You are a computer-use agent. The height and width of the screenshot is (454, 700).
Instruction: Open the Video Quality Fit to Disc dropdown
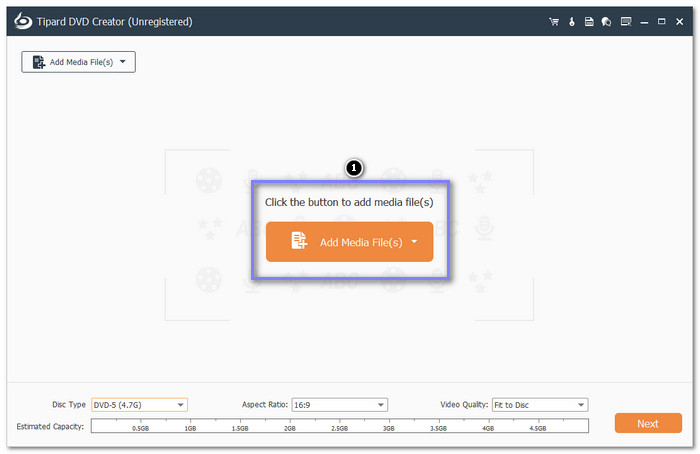click(540, 405)
